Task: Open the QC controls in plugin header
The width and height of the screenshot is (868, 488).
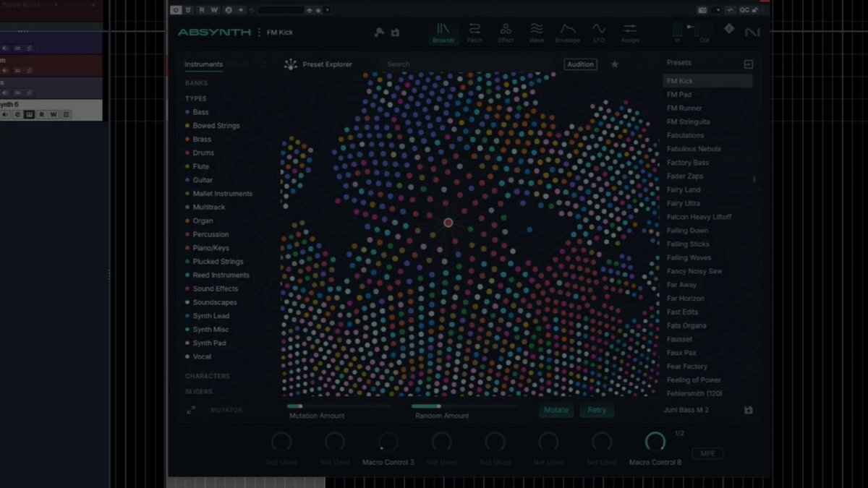Action: click(x=744, y=10)
